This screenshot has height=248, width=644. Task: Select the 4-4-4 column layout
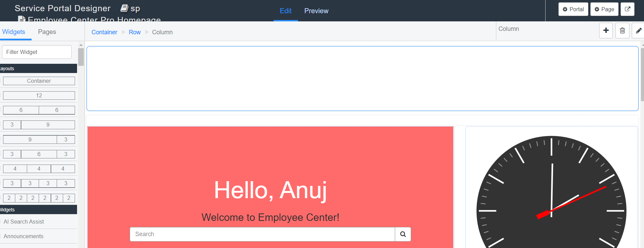click(x=39, y=169)
